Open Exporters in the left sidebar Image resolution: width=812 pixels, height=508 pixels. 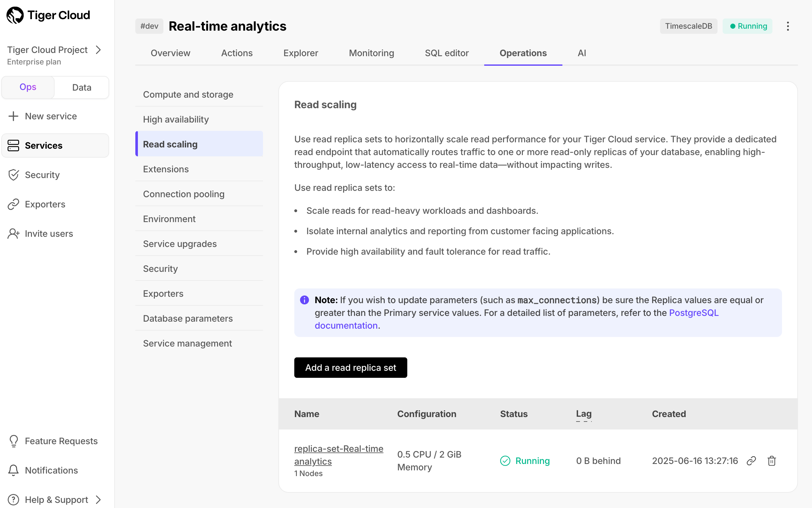point(55,204)
